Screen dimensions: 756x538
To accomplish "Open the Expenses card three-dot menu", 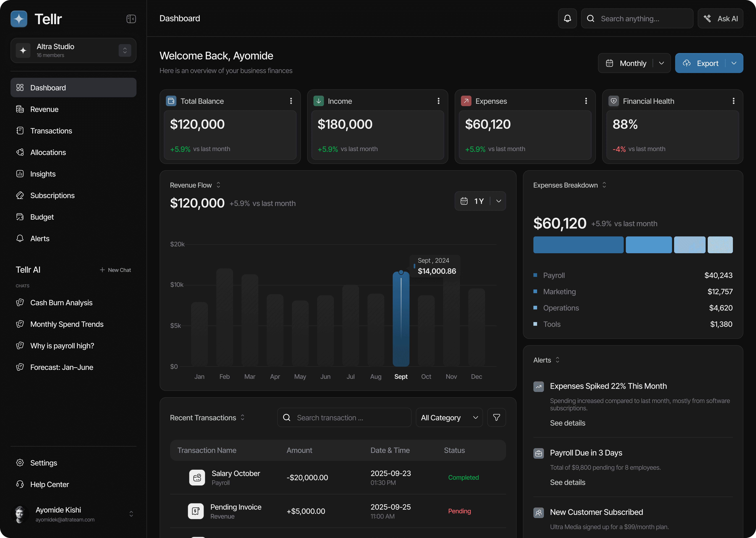I will point(586,101).
